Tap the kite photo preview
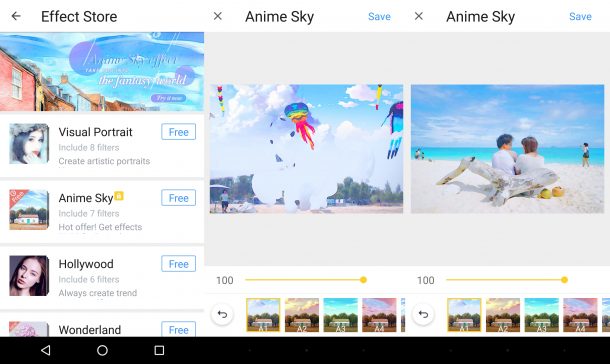 pyautogui.click(x=307, y=149)
